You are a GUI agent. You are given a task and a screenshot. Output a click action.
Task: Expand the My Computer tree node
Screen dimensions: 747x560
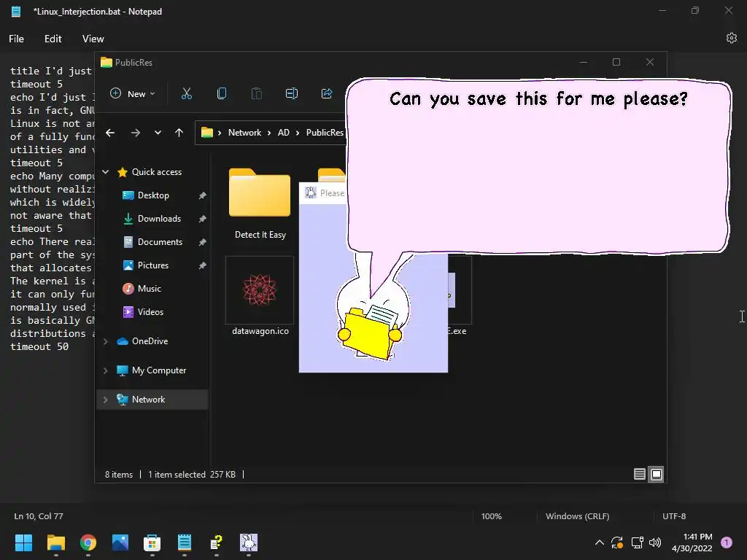(105, 370)
